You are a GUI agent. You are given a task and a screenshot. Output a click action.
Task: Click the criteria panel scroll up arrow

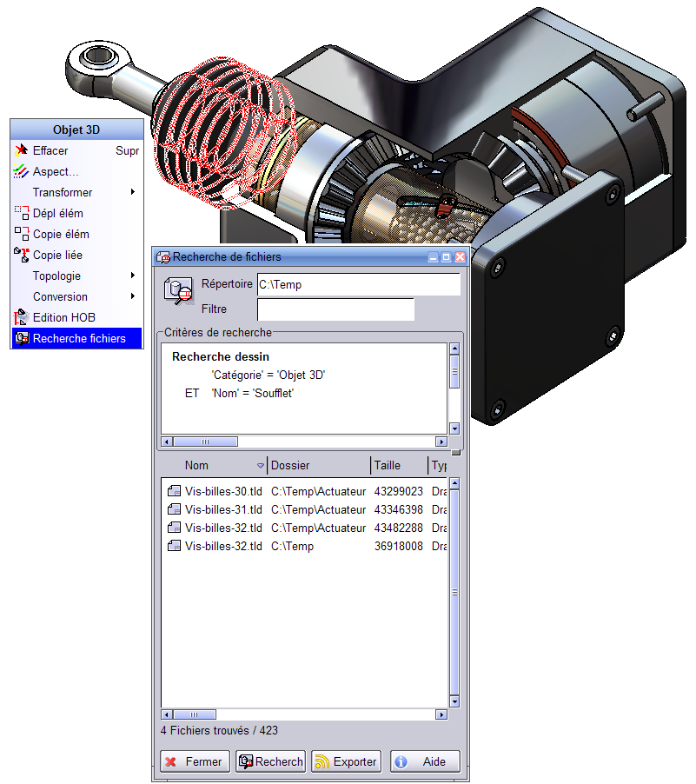point(454,349)
